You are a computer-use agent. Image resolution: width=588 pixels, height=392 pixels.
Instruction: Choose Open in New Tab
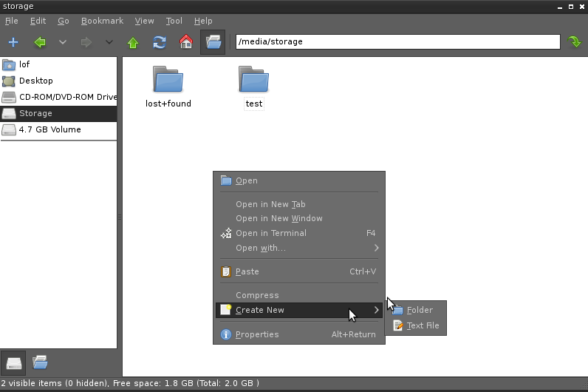click(x=299, y=204)
